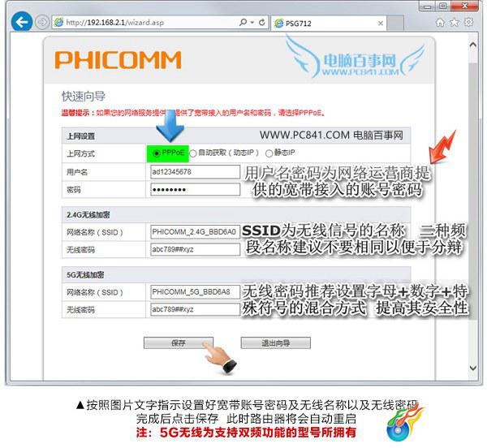The width and height of the screenshot is (487, 448).
Task: Minimize the browser window
Action: [428, 6]
